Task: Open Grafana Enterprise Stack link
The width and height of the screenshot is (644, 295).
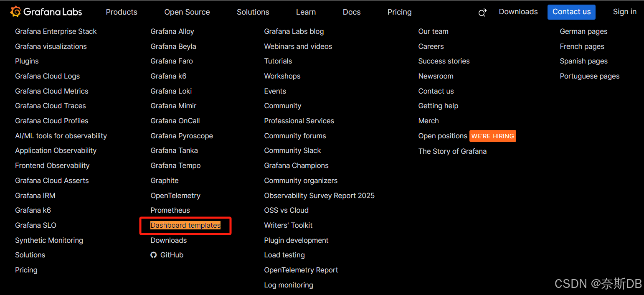Action: tap(56, 31)
